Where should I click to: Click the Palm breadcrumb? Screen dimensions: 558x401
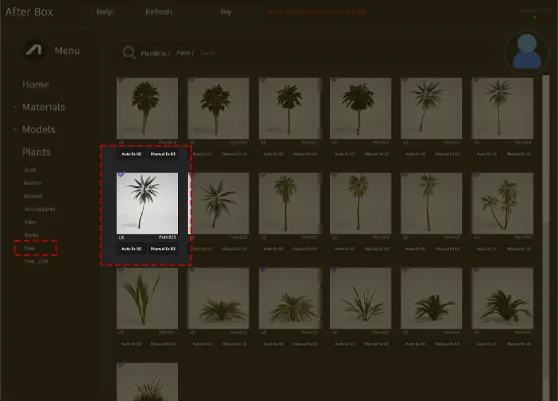(185, 53)
